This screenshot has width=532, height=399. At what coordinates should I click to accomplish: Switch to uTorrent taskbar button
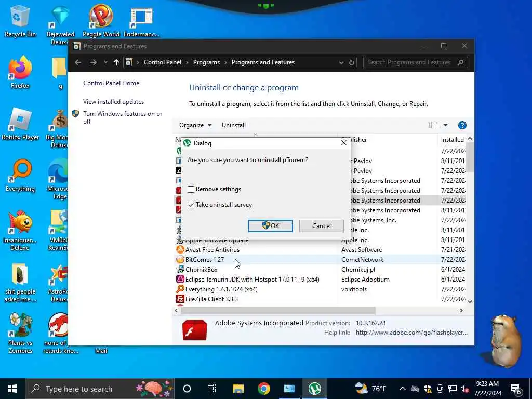click(x=314, y=389)
